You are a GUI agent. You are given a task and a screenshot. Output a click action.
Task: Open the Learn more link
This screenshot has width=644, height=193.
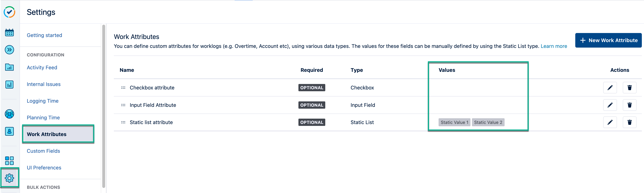(x=554, y=46)
